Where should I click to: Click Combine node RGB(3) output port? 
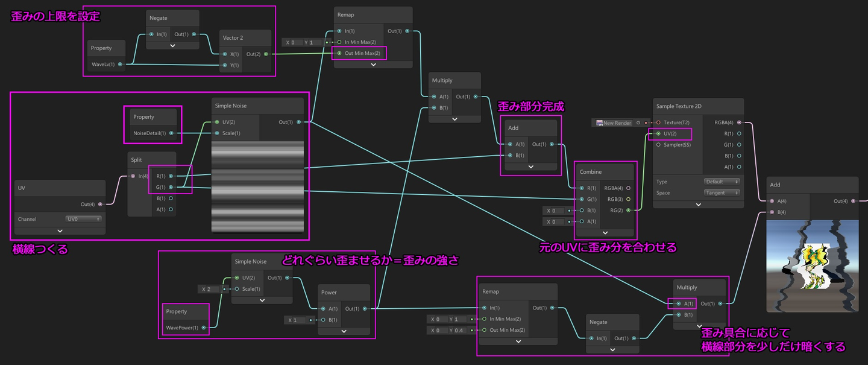[629, 198]
